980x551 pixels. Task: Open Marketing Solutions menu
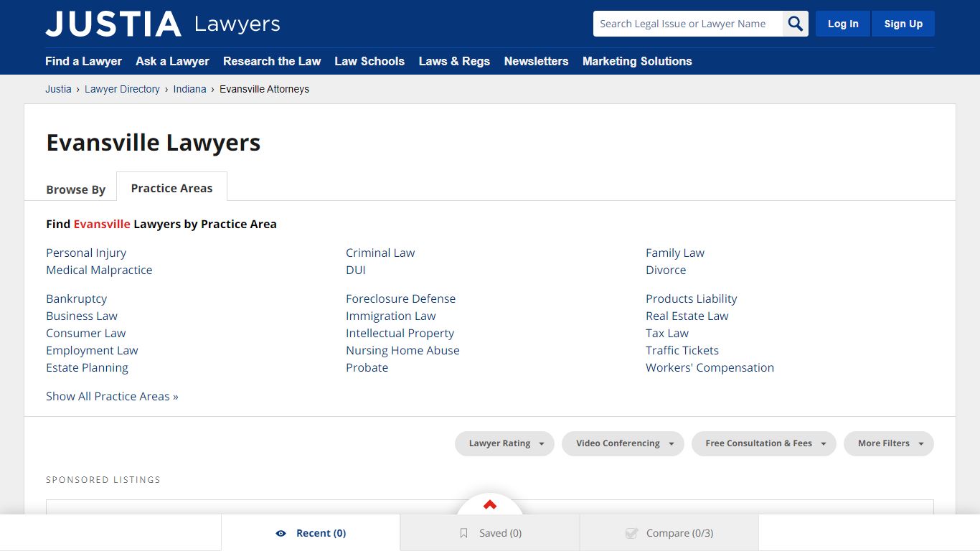(637, 61)
